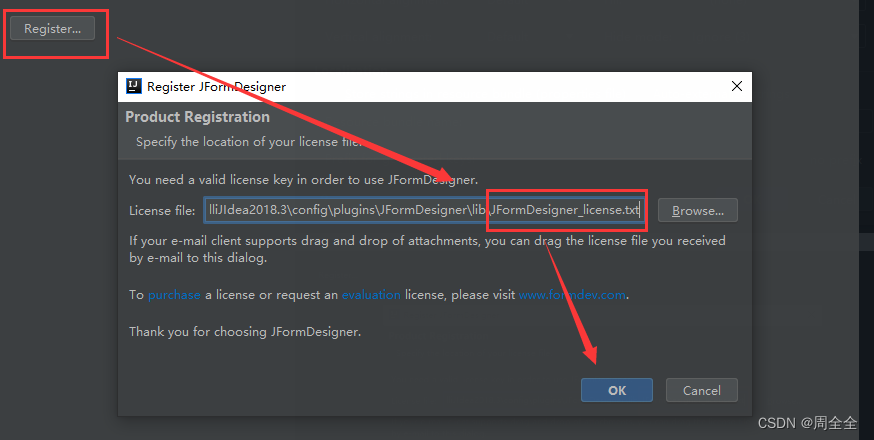874x440 pixels.
Task: Open the evaluation license link
Action: [371, 294]
